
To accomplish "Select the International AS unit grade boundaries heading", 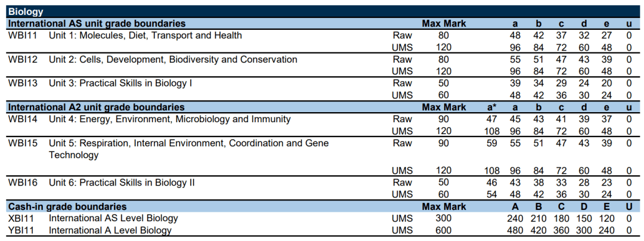I will (x=97, y=23).
